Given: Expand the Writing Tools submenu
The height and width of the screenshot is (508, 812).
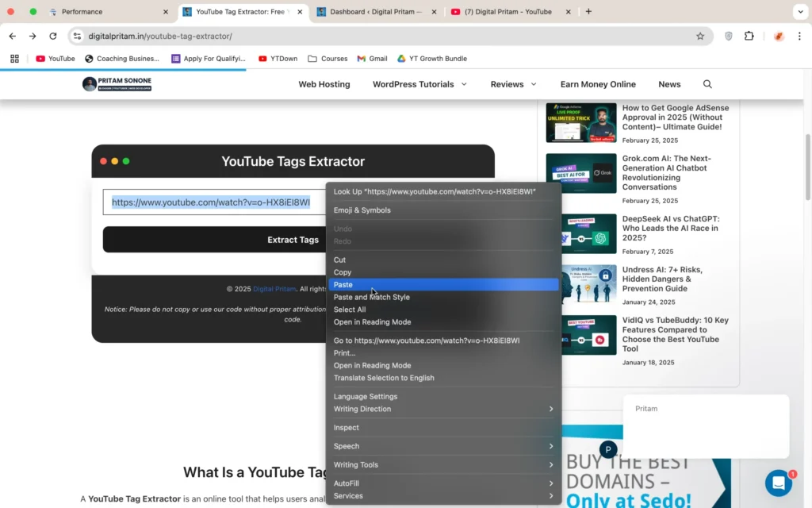Looking at the screenshot, I should [x=443, y=465].
